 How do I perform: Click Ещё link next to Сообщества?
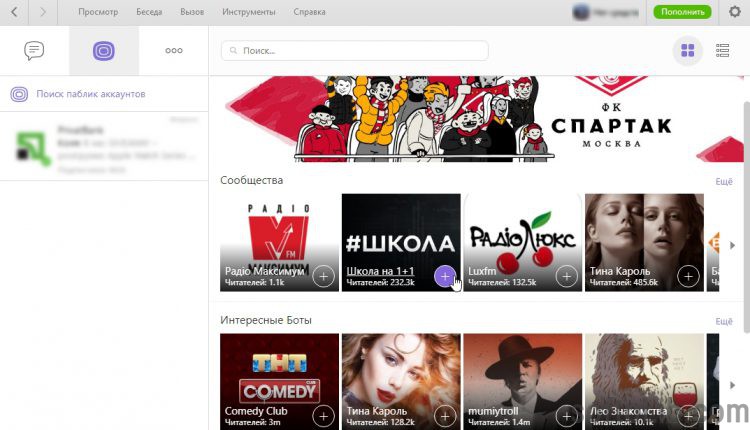pos(724,181)
